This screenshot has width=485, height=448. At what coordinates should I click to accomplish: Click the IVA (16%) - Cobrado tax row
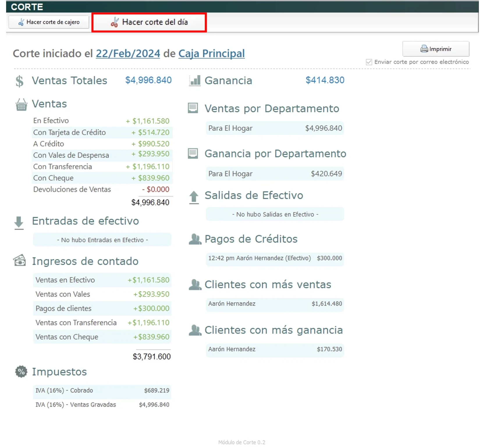point(102,390)
